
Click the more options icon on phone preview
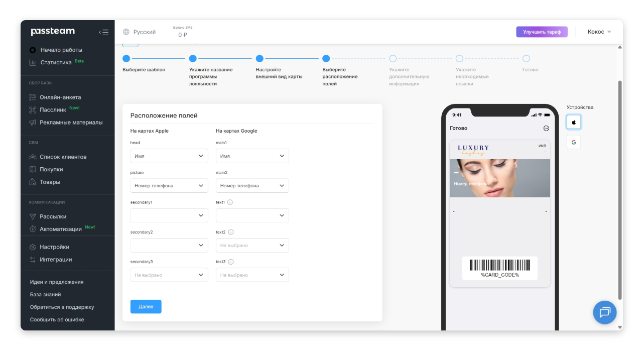[x=546, y=129]
